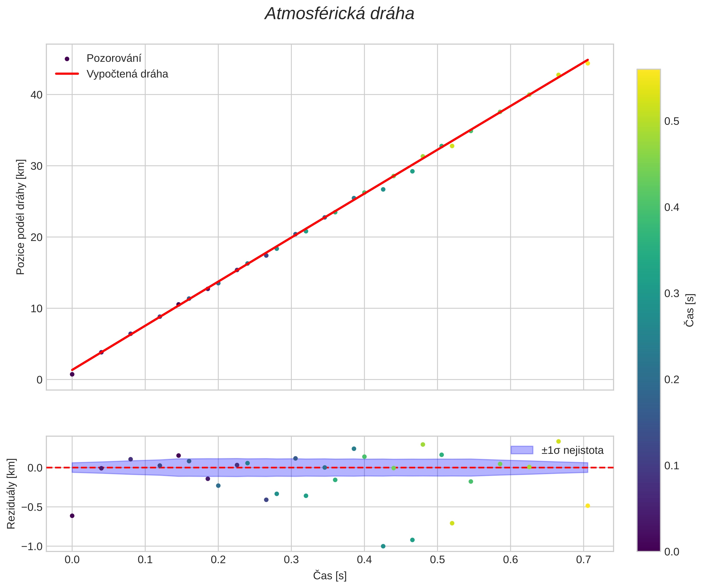Click the 0.5 tick label on colorbar
The width and height of the screenshot is (702, 588).
tap(671, 121)
